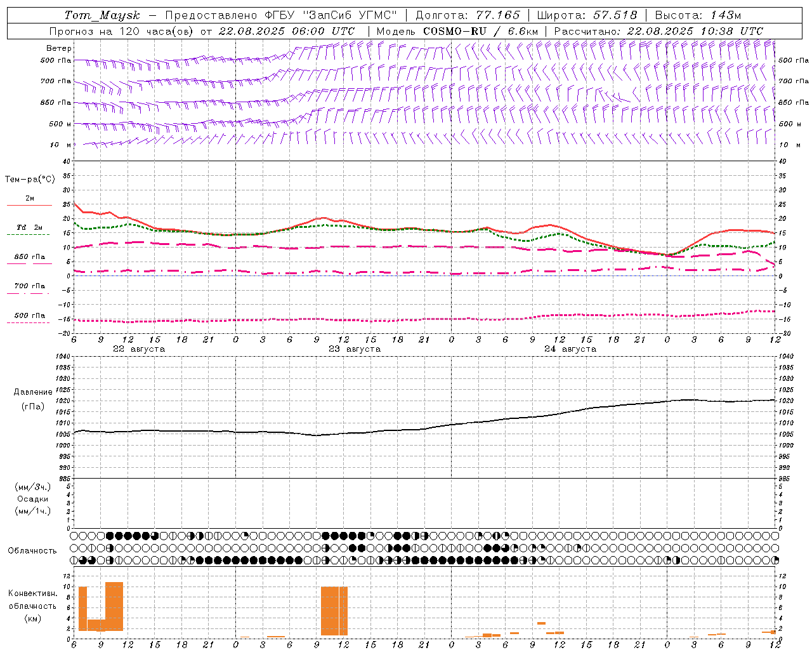Image resolution: width=812 pixels, height=650 pixels.
Task: Click the Конвективн. convective cloud label
Action: coord(32,594)
